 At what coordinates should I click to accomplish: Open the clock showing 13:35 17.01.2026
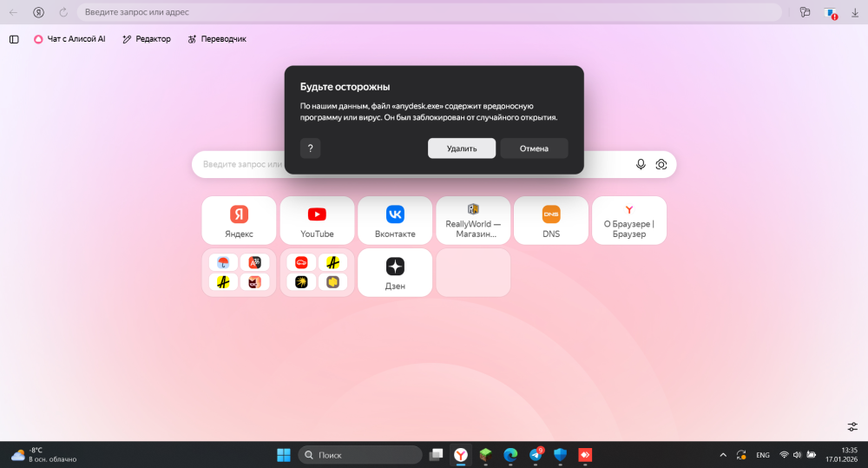(841, 455)
